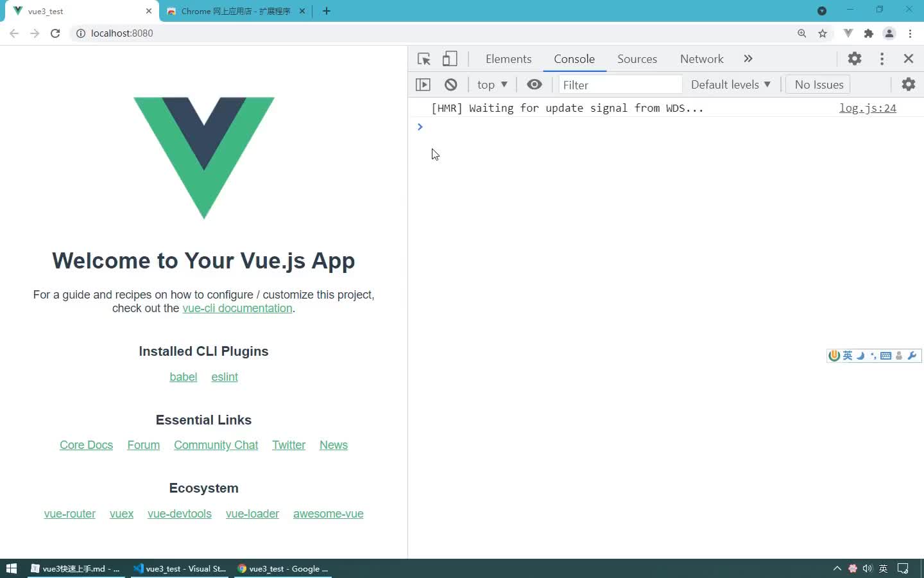The image size is (924, 578).
Task: Open the Chrome profile avatar
Action: (889, 33)
